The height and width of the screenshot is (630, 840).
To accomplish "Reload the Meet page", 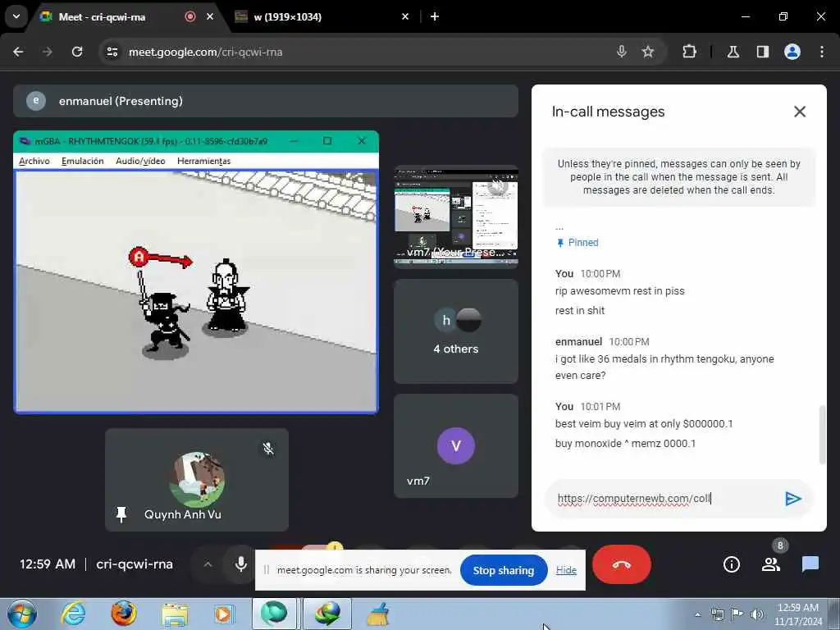I will [77, 52].
